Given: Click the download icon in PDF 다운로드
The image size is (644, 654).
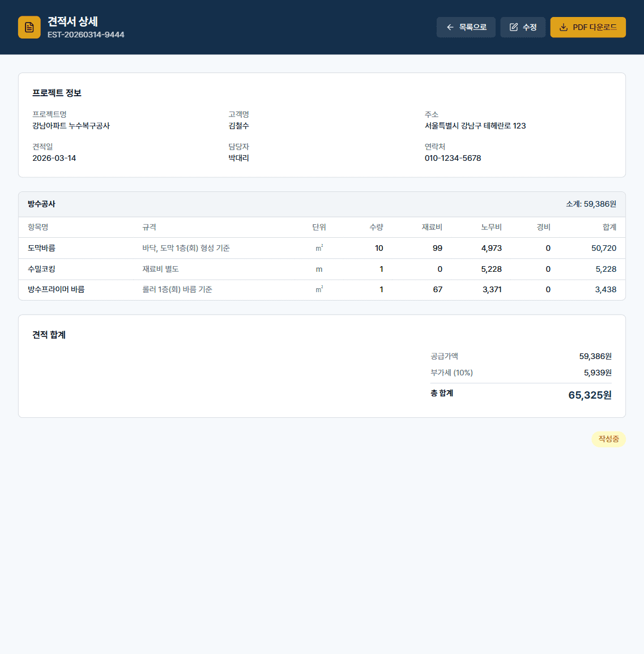Looking at the screenshot, I should 564,27.
